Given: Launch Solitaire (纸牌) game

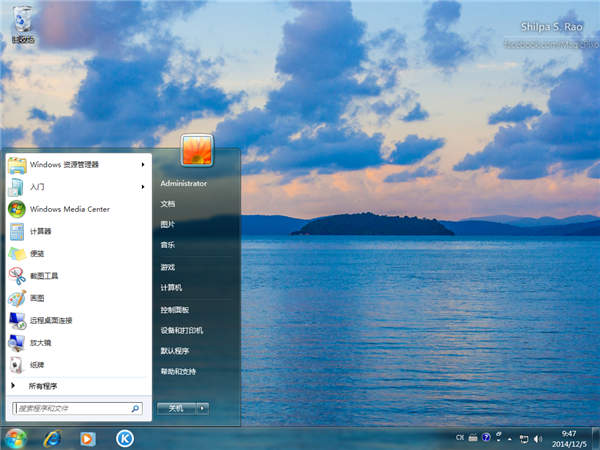Looking at the screenshot, I should 37,364.
